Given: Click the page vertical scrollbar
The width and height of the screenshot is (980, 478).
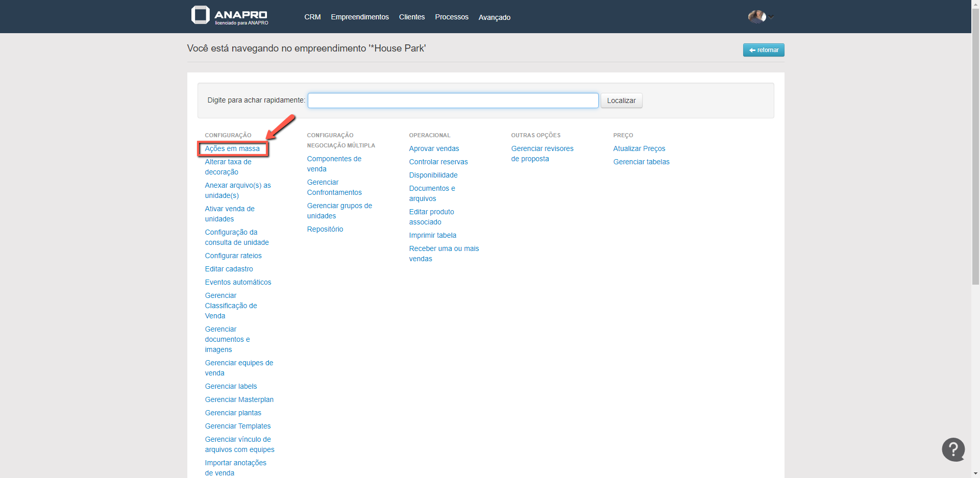Looking at the screenshot, I should coord(975,153).
